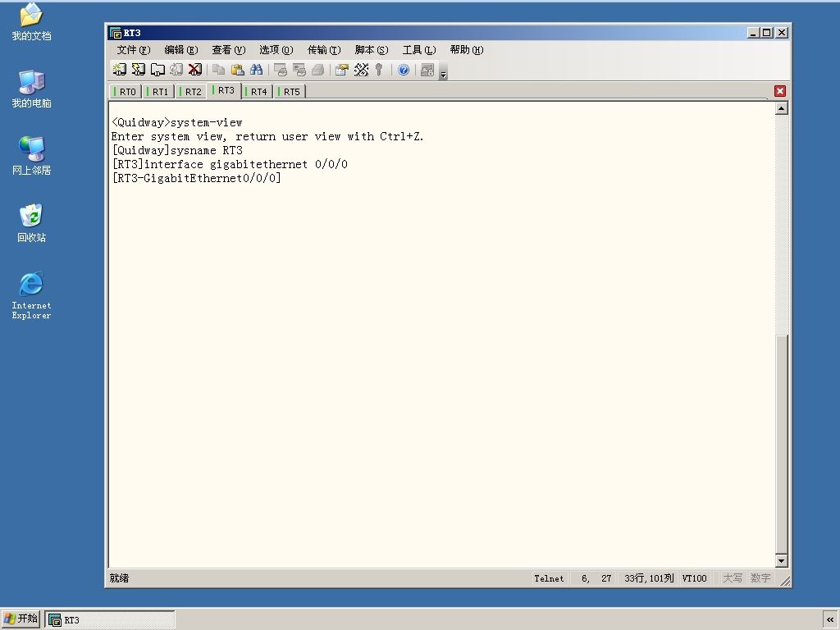The width and height of the screenshot is (840, 630).
Task: Click the [RT3-GigabitEthernet0/0/0] prompt line
Action: 196,178
